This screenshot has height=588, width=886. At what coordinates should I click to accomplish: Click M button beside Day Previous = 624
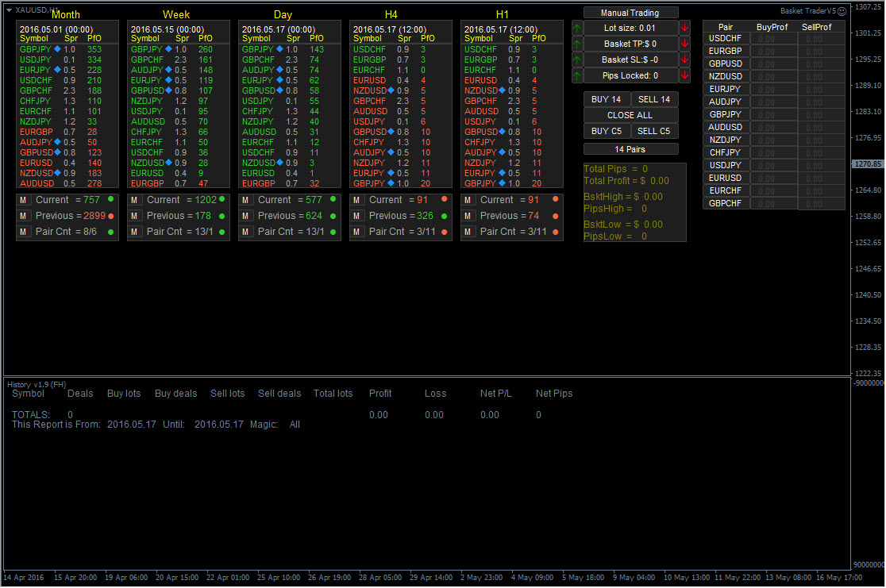[x=246, y=216]
